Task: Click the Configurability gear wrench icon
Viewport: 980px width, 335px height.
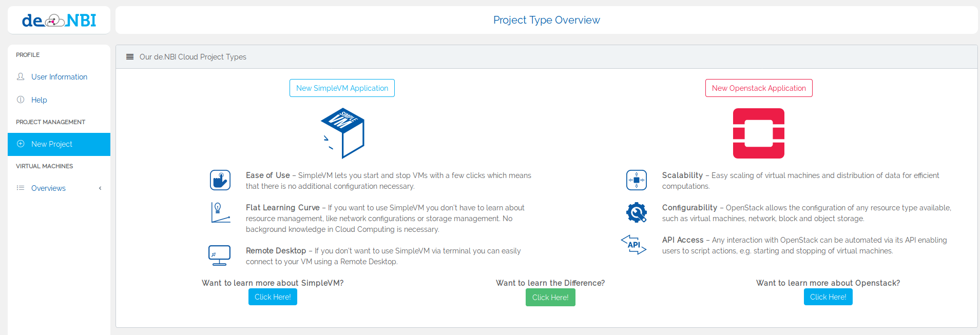Action: (x=637, y=212)
